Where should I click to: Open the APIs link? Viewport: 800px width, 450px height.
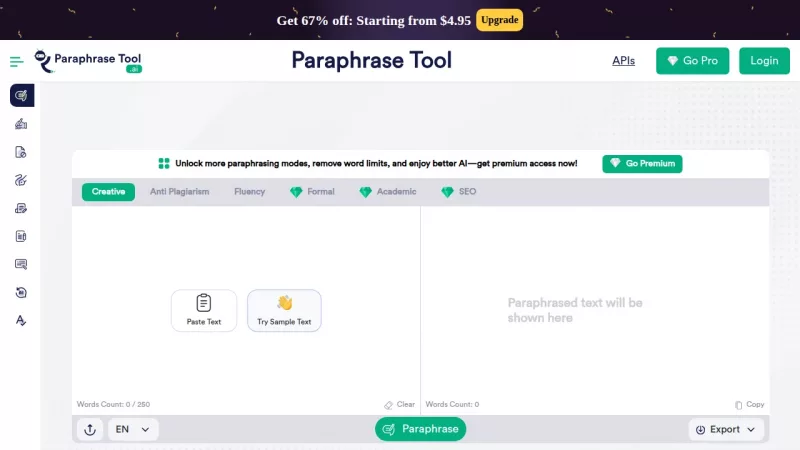click(x=623, y=61)
